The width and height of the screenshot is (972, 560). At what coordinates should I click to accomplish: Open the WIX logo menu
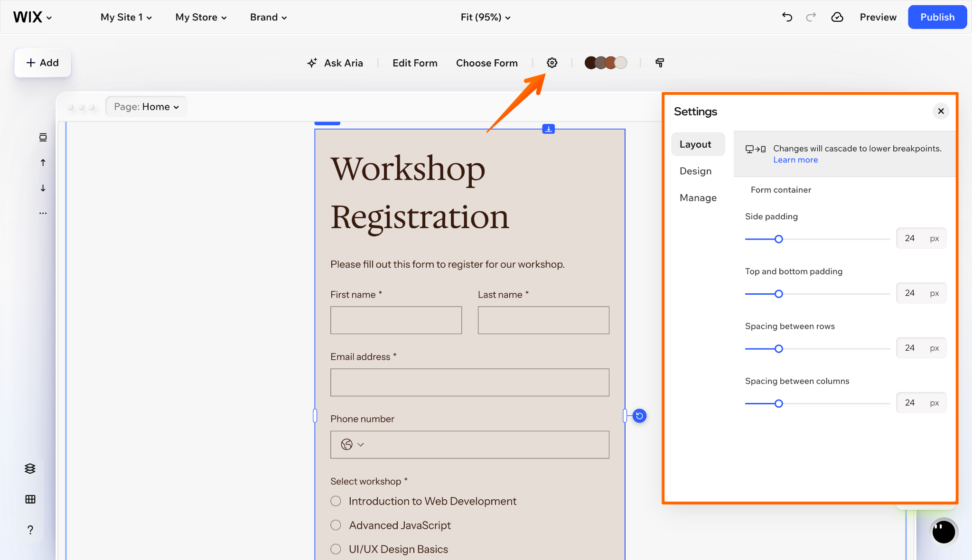[32, 17]
